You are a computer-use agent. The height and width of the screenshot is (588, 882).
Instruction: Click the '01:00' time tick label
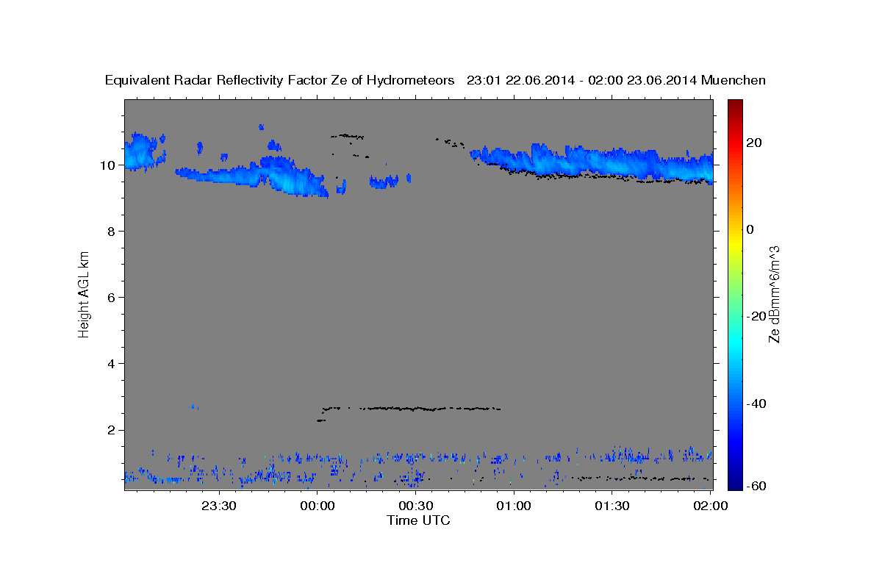514,505
